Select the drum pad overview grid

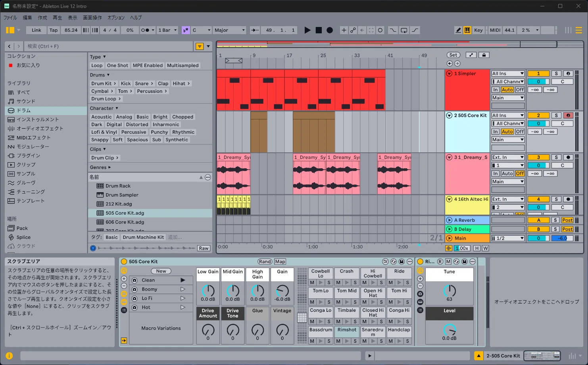[302, 305]
